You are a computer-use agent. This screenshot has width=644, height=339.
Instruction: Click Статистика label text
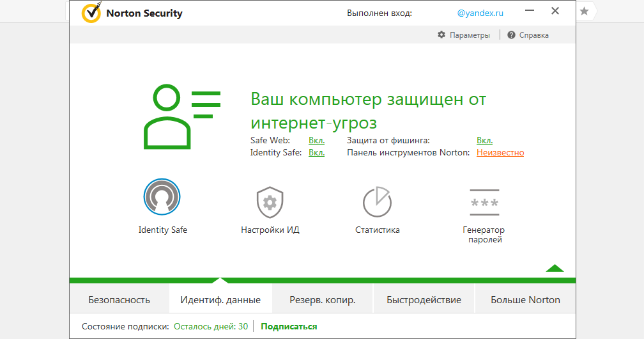tap(377, 230)
